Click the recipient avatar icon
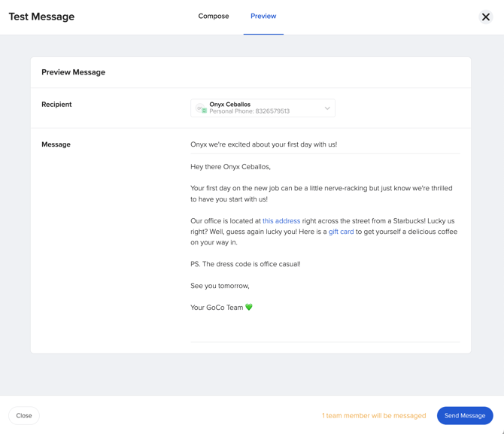Screen dimensions: 504x434 coord(202,108)
